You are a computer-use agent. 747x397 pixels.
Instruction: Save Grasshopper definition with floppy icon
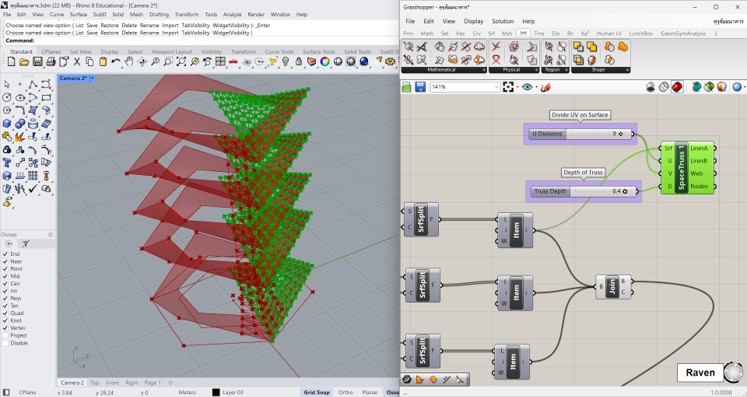click(x=420, y=87)
